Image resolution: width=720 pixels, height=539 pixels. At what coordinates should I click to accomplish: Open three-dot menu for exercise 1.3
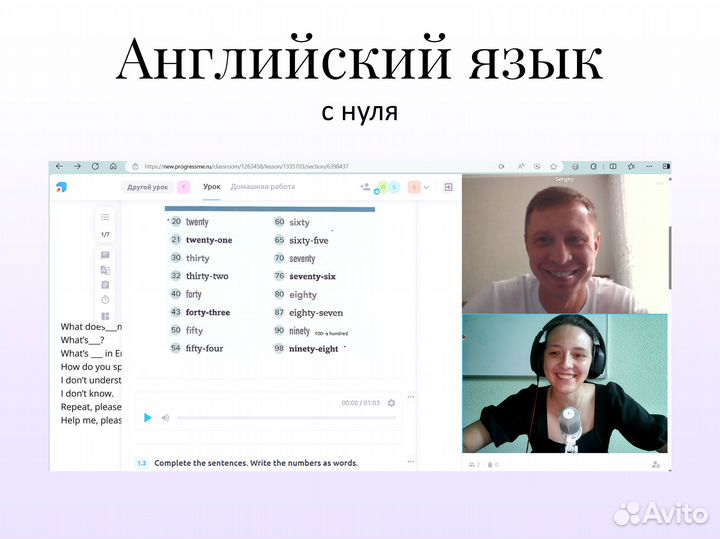click(411, 461)
